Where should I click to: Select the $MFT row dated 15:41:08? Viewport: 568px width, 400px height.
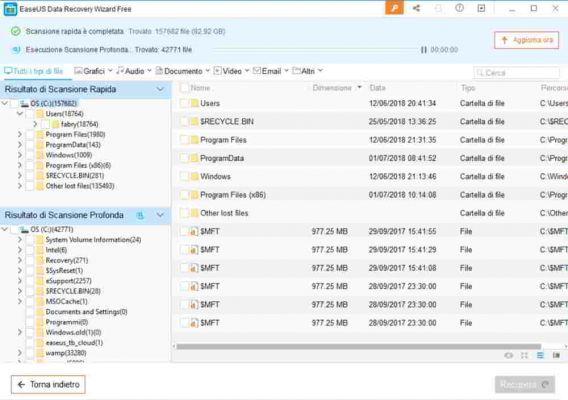click(x=371, y=268)
